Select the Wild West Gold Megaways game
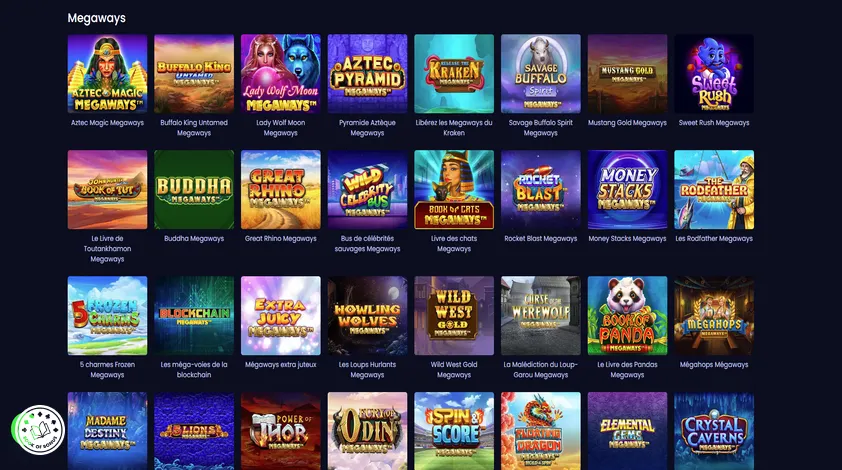This screenshot has height=470, width=842. pyautogui.click(x=454, y=316)
